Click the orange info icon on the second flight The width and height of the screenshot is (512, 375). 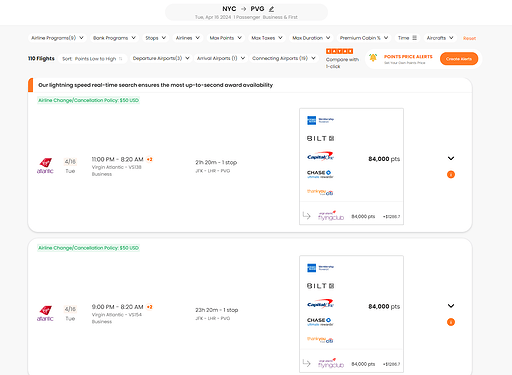tap(451, 322)
